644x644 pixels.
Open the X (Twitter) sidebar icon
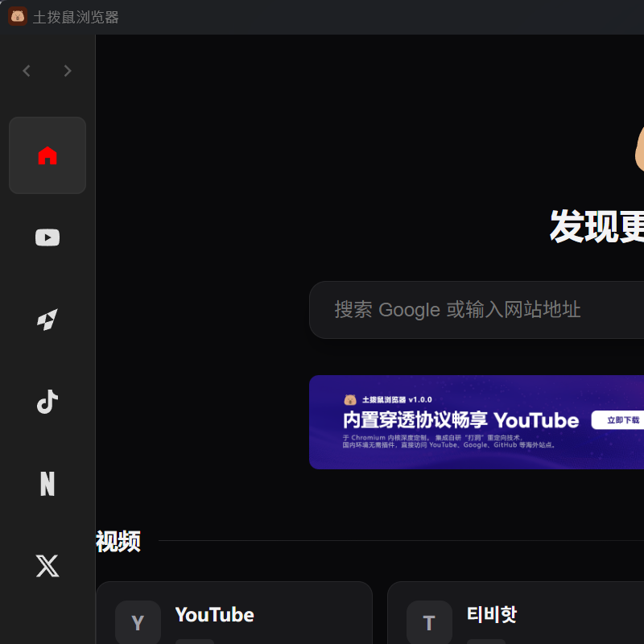coord(47,566)
